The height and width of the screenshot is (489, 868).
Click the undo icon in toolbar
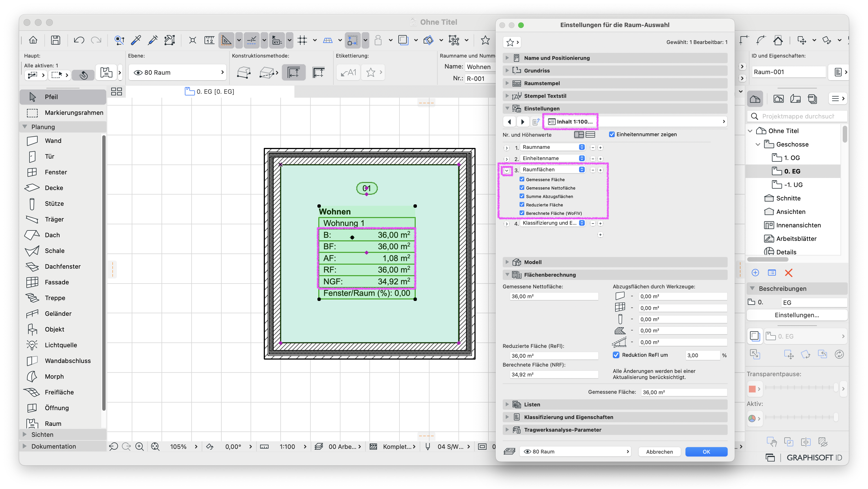pyautogui.click(x=79, y=40)
